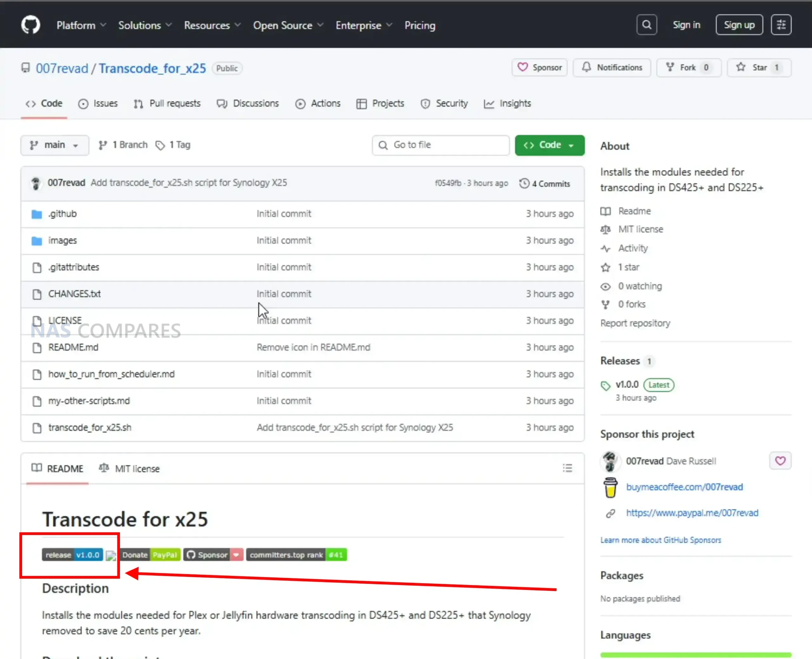This screenshot has width=812, height=659.
Task: Click Report repository
Action: click(x=635, y=323)
